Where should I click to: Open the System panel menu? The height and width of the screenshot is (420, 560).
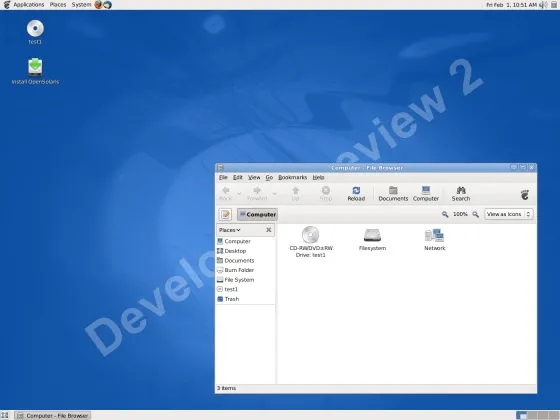[81, 5]
